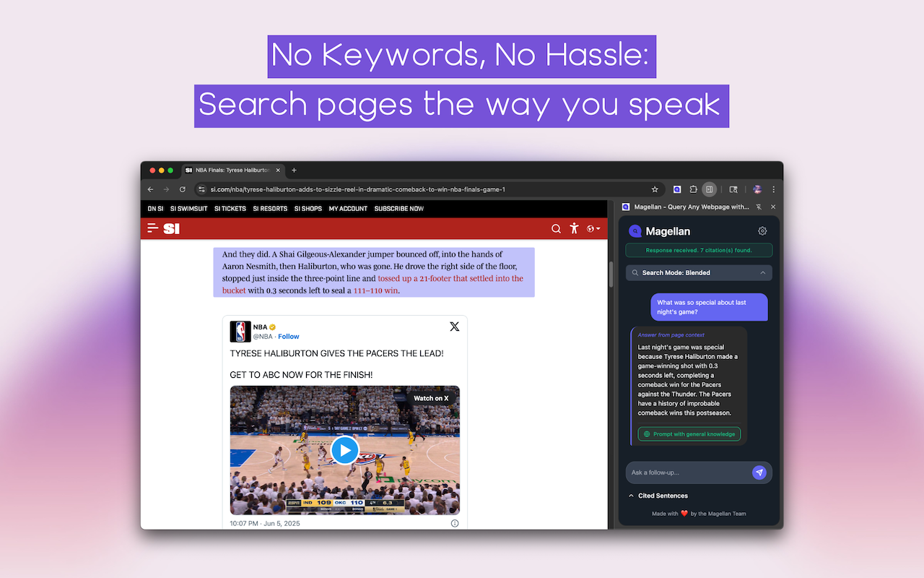This screenshot has height=578, width=924.
Task: Open SI site search
Action: [556, 228]
